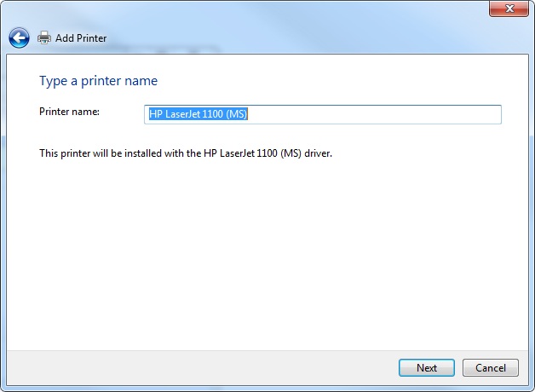535x392 pixels.
Task: Close the Add Printer wizard window
Action: (509, 9)
